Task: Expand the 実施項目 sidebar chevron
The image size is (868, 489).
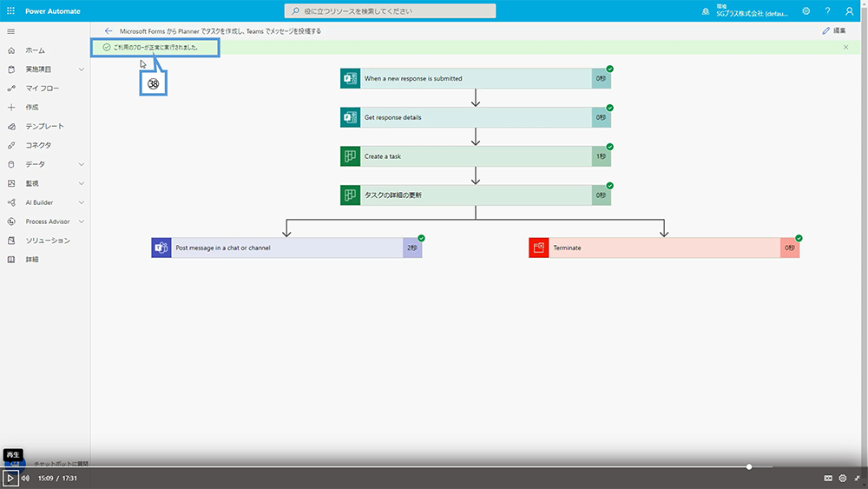Action: tap(82, 69)
